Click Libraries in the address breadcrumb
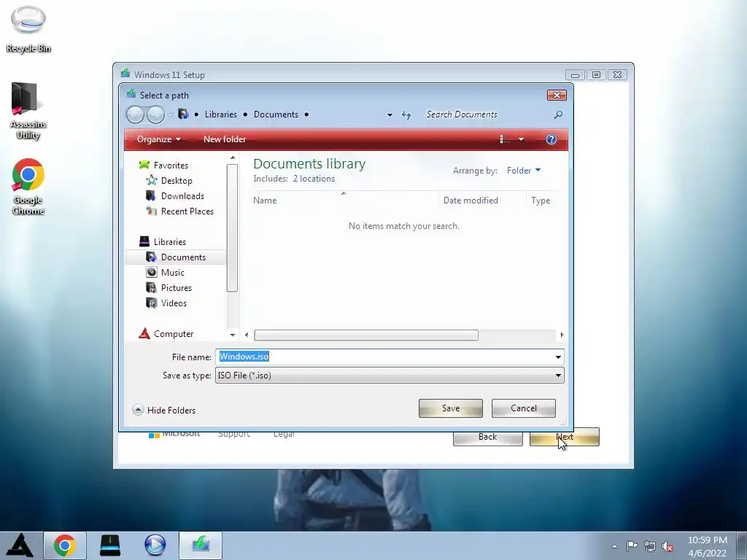This screenshot has width=747, height=560. (x=220, y=114)
